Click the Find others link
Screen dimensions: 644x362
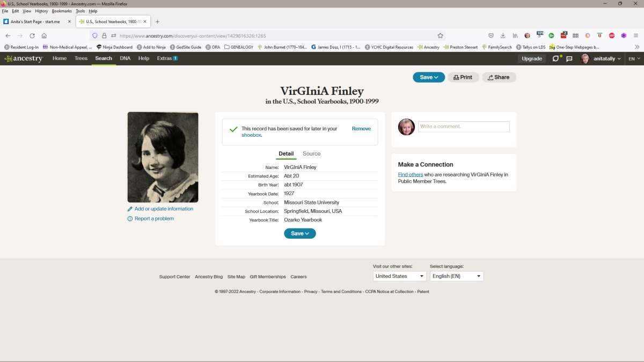tap(411, 175)
